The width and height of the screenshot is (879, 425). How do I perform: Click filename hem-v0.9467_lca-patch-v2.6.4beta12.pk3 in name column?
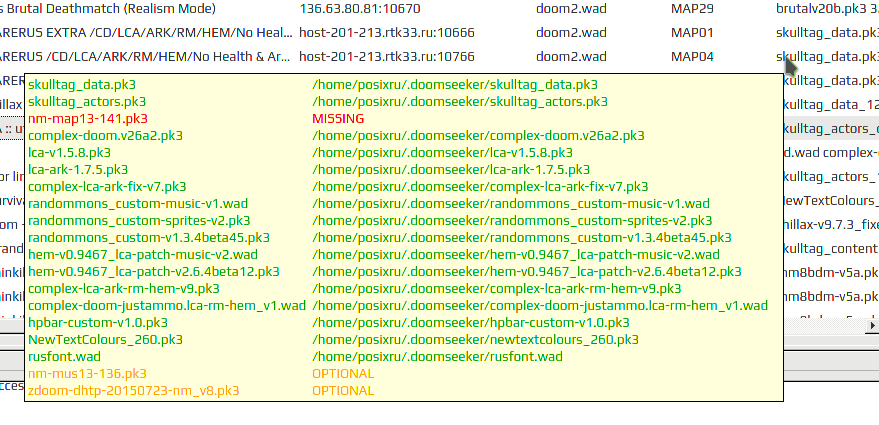pos(154,271)
